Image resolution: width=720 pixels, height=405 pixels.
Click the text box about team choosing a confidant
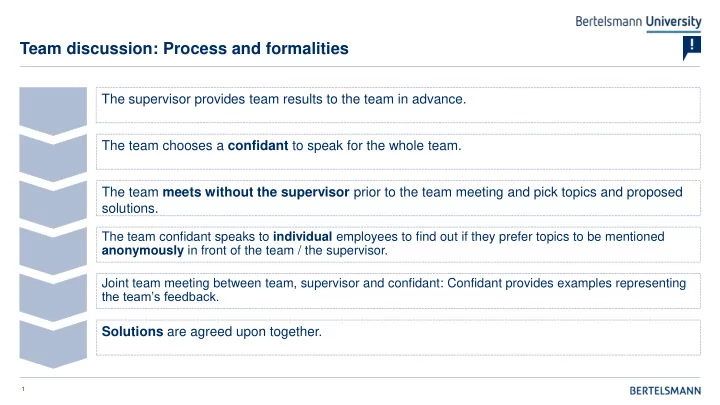398,152
